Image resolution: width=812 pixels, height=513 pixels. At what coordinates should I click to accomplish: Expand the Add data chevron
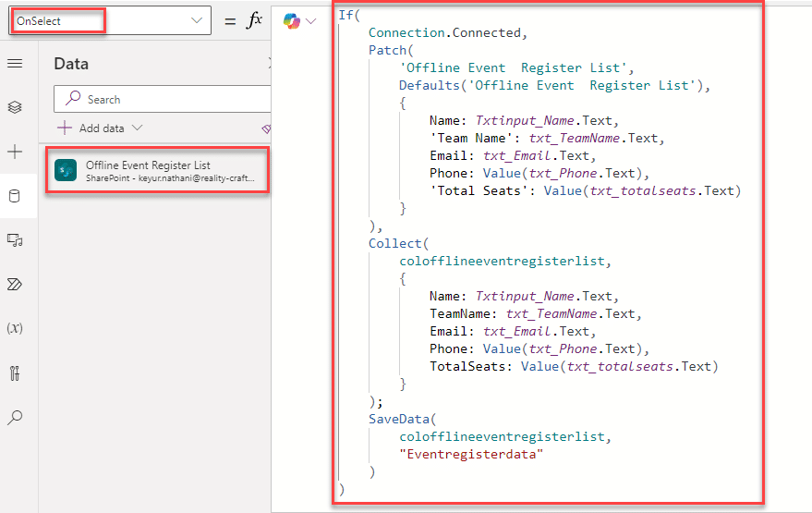pyautogui.click(x=138, y=128)
